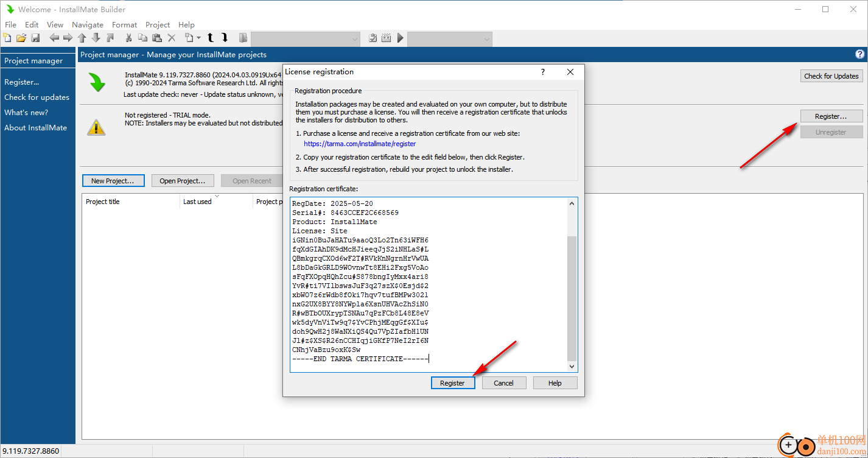Close the License registration dialog

570,72
